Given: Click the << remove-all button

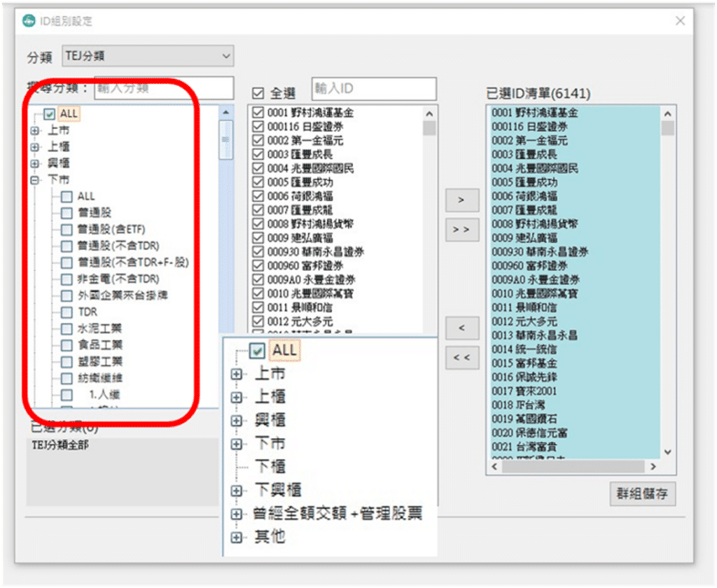Looking at the screenshot, I should (461, 358).
